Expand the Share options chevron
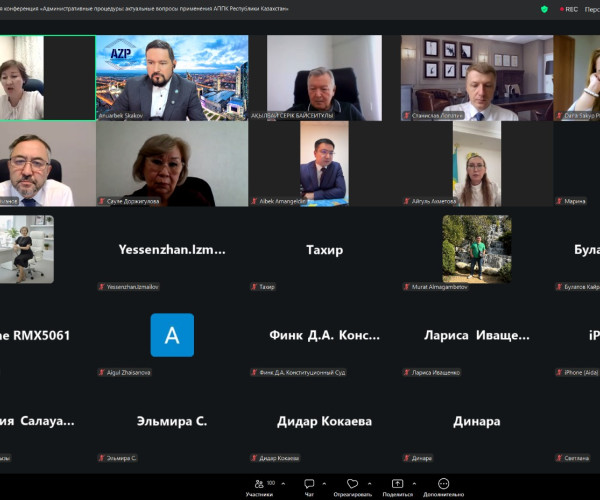600x500 pixels. [414, 484]
